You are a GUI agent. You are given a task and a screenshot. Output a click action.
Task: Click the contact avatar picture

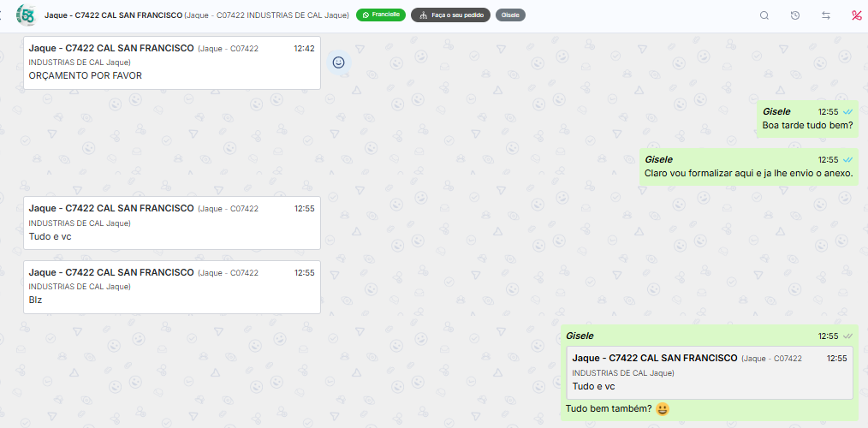click(27, 15)
